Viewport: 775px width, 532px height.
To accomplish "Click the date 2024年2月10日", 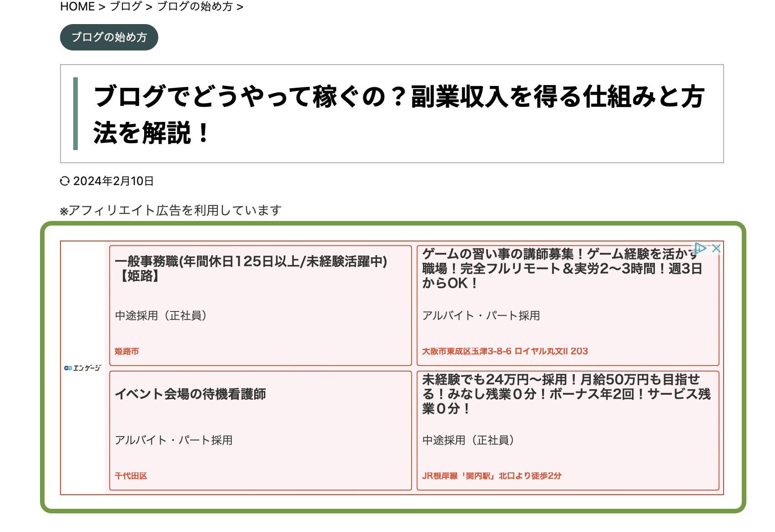I will 114,181.
